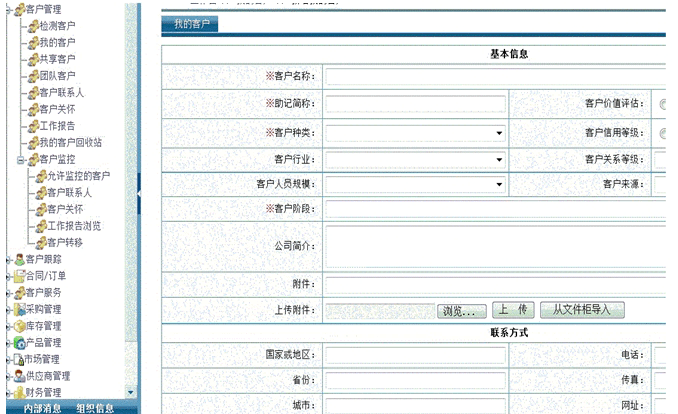Click the sidebar scrollbar down arrow
678x414 pixels.
[131, 392]
